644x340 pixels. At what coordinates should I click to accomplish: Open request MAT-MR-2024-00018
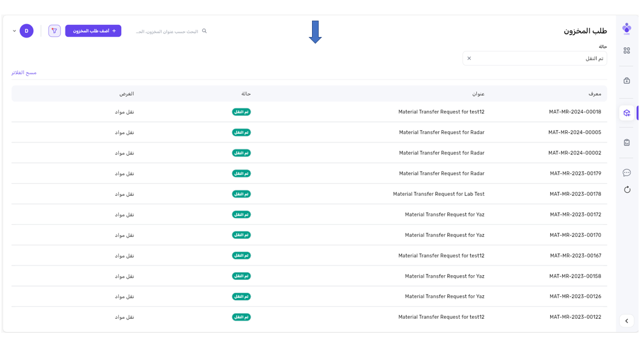point(575,112)
